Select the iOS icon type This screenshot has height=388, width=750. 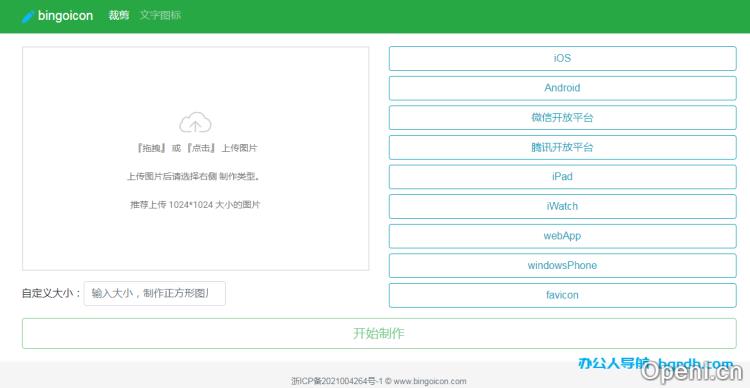pos(562,58)
